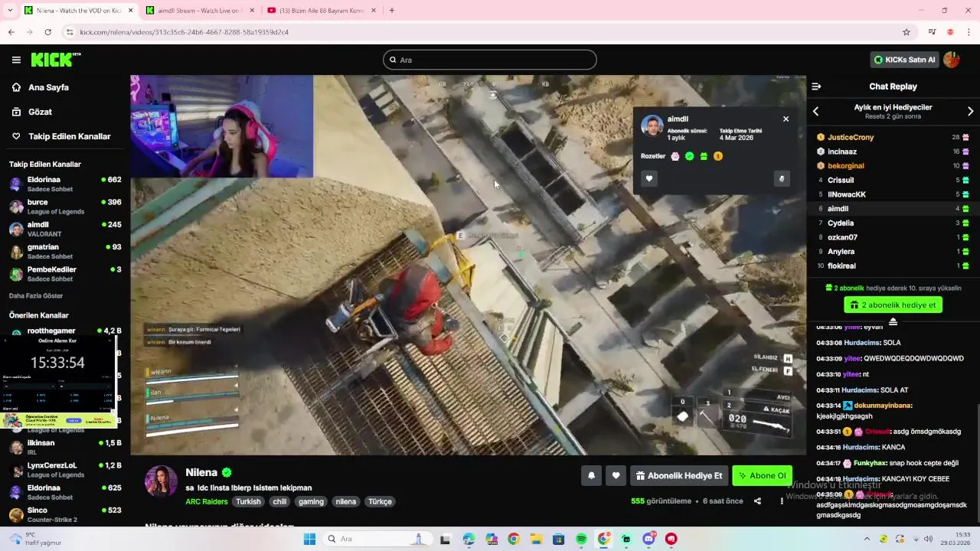Screen dimensions: 980x551
Task: Open Eldorinaa followed channel with 662 viewers
Action: tap(65, 184)
